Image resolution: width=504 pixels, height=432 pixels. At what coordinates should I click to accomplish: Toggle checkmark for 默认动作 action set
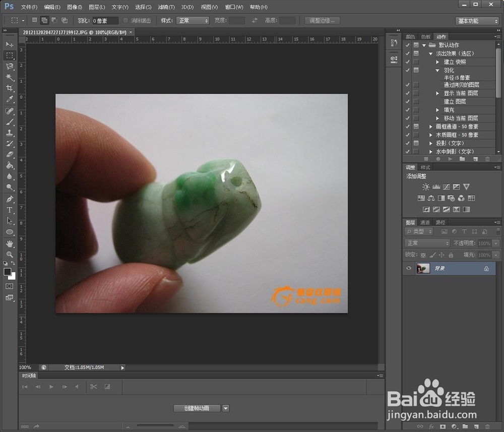(x=408, y=45)
